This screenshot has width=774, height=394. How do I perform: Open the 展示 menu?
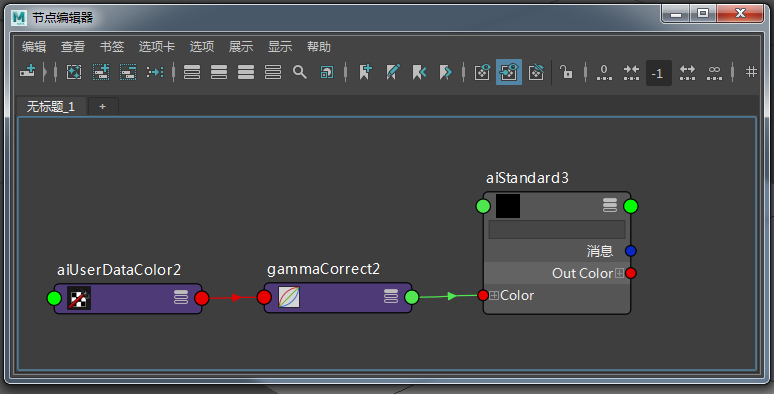coord(241,47)
